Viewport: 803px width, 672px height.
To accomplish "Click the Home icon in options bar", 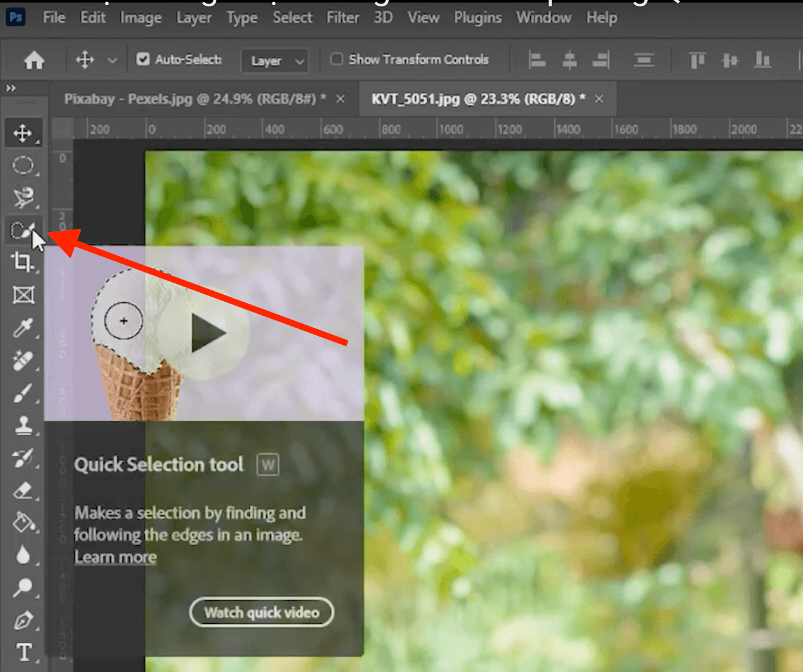I will (x=34, y=60).
